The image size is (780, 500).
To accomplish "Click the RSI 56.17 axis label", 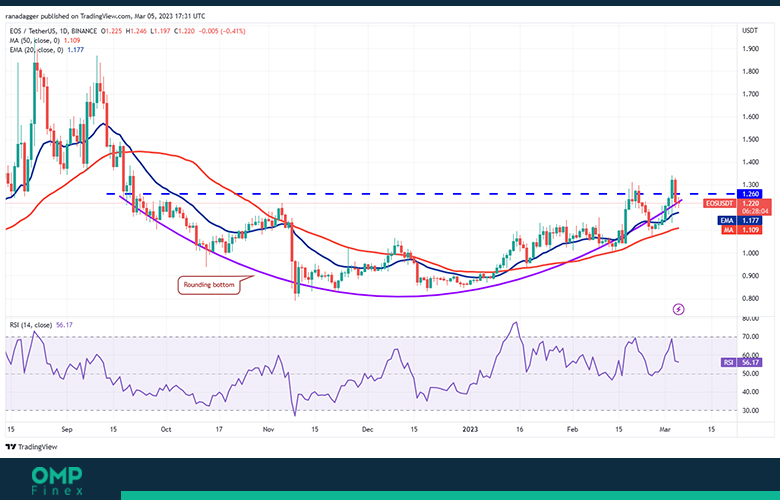I will (741, 362).
